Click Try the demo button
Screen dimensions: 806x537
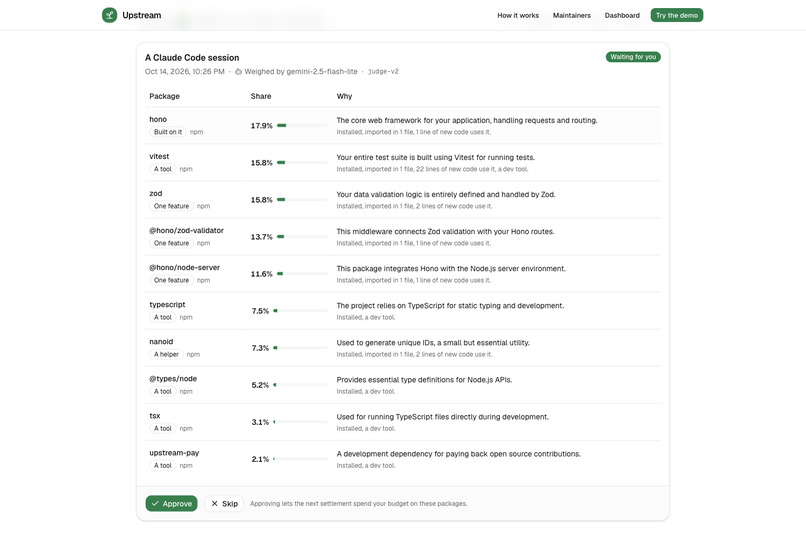(676, 15)
